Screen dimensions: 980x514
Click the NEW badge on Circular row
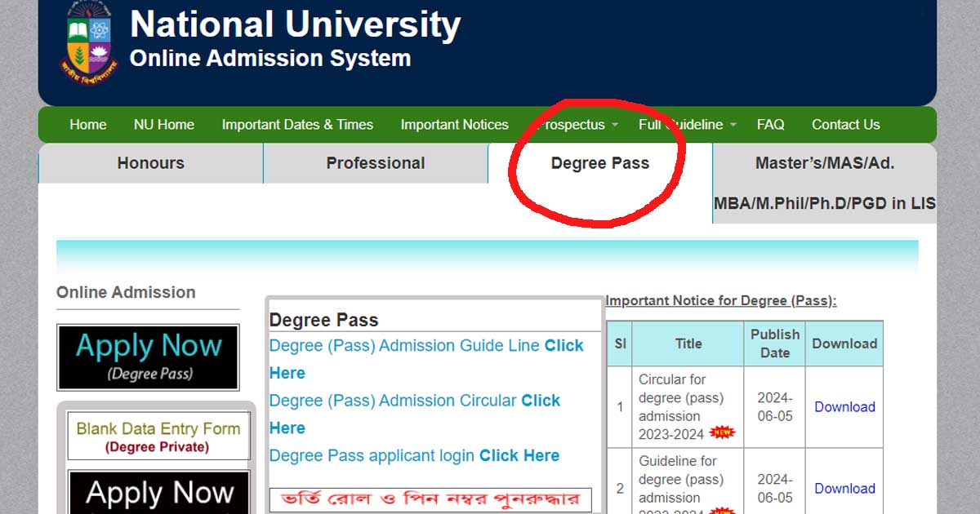click(x=722, y=433)
